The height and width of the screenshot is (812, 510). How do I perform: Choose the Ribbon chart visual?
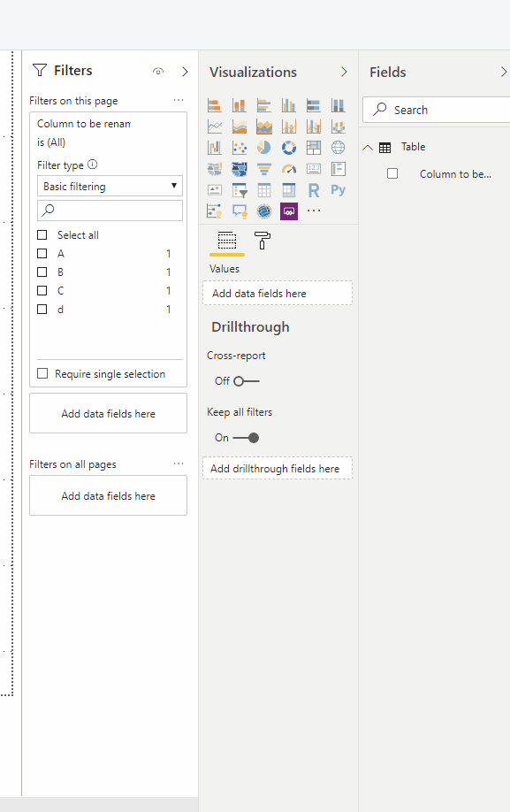point(339,126)
